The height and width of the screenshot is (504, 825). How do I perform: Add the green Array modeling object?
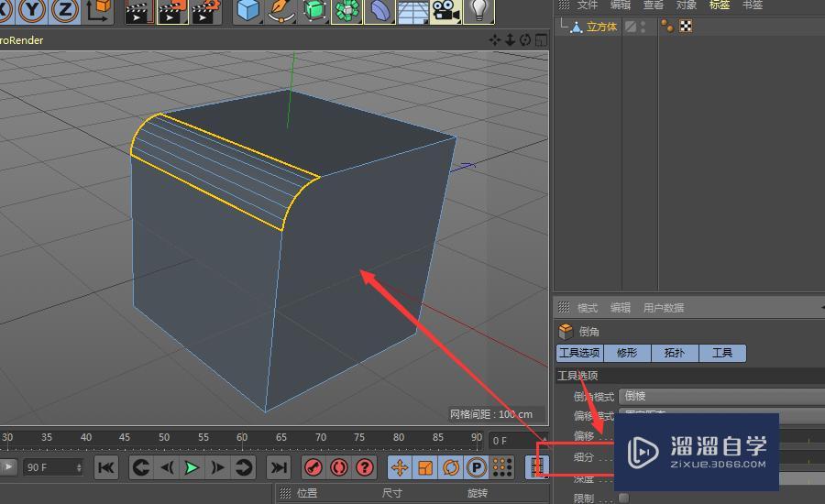pos(346,10)
